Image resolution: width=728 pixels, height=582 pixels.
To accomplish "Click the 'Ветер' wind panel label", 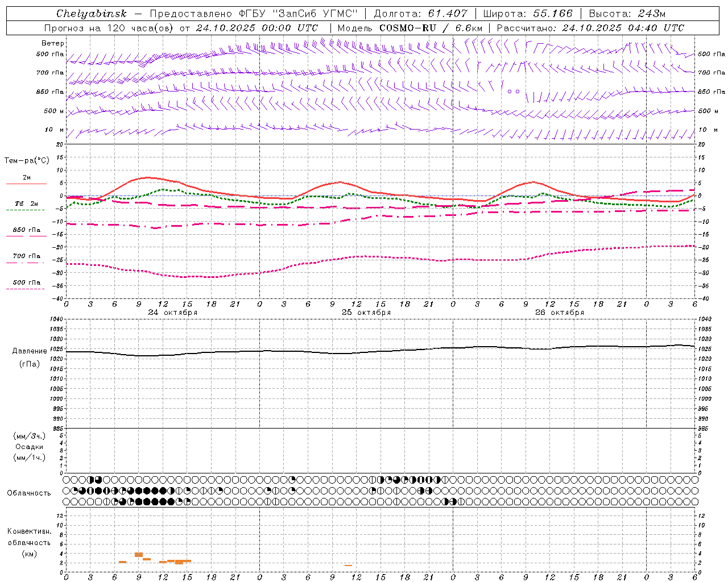I will [52, 43].
